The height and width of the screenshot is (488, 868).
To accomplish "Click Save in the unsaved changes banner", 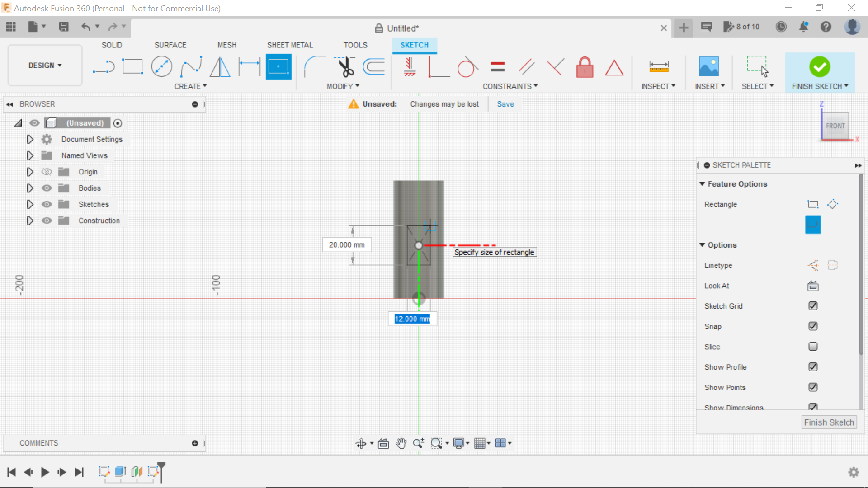I will tap(505, 104).
